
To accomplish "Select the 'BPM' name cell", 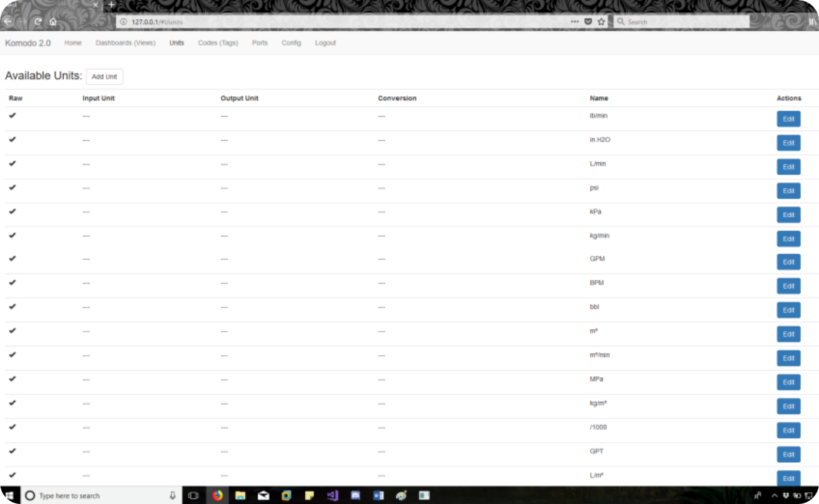I will click(596, 283).
